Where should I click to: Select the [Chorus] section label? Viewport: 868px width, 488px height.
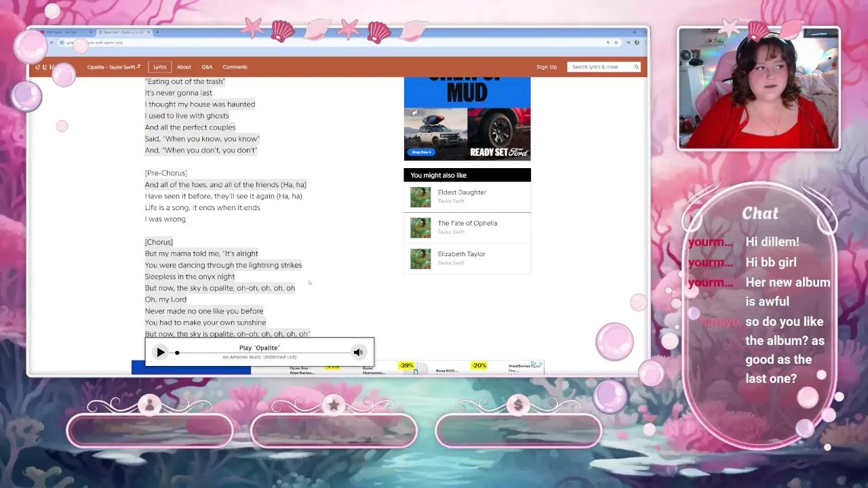coord(159,242)
